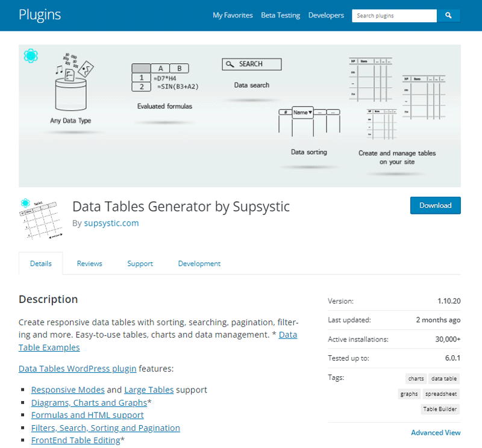
Task: Click the charts tag
Action: point(416,379)
